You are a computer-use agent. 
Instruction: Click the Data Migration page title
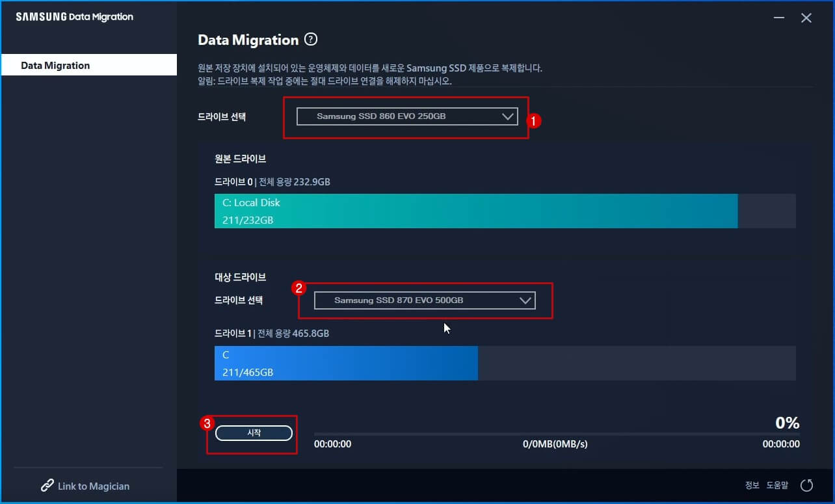click(248, 40)
